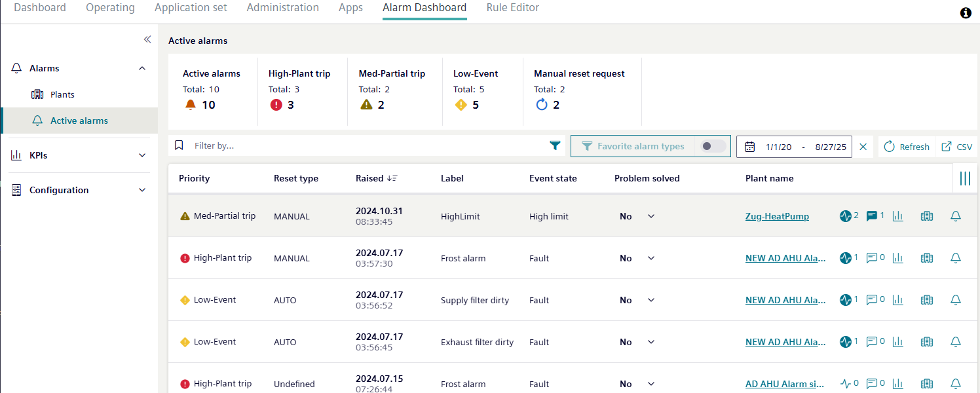Expand the Configuration sidebar section
980x393 pixels.
[142, 190]
